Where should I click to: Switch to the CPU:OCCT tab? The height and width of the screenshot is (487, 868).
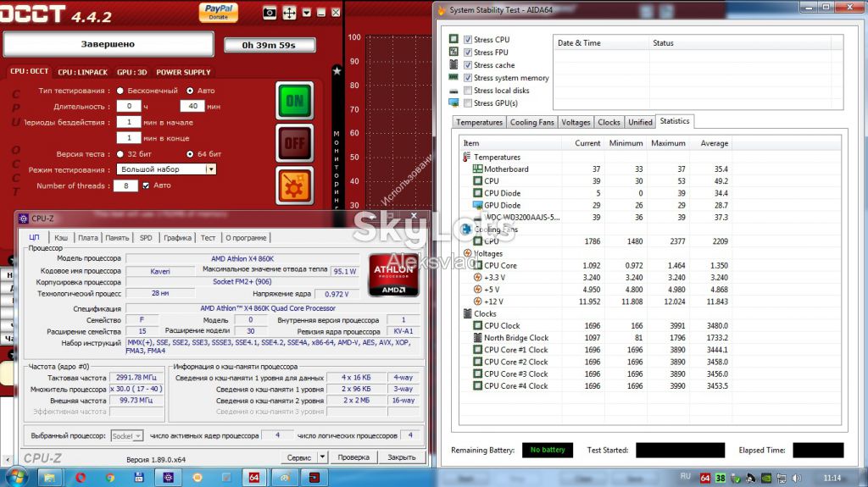tap(29, 71)
